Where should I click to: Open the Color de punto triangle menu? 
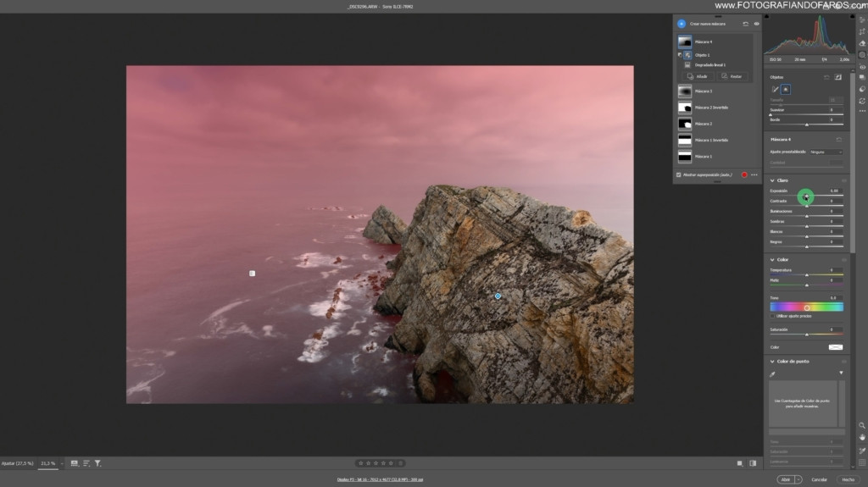841,373
